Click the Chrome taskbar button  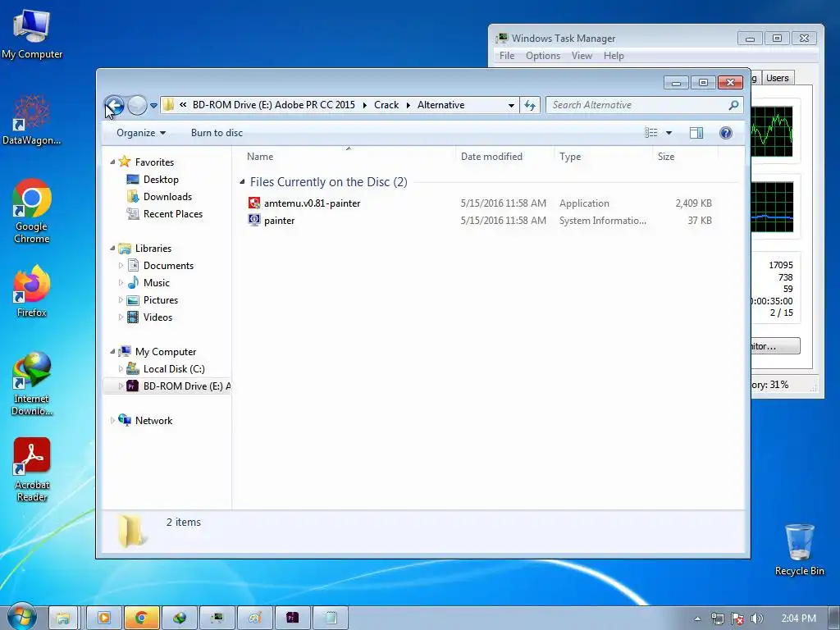pyautogui.click(x=141, y=619)
